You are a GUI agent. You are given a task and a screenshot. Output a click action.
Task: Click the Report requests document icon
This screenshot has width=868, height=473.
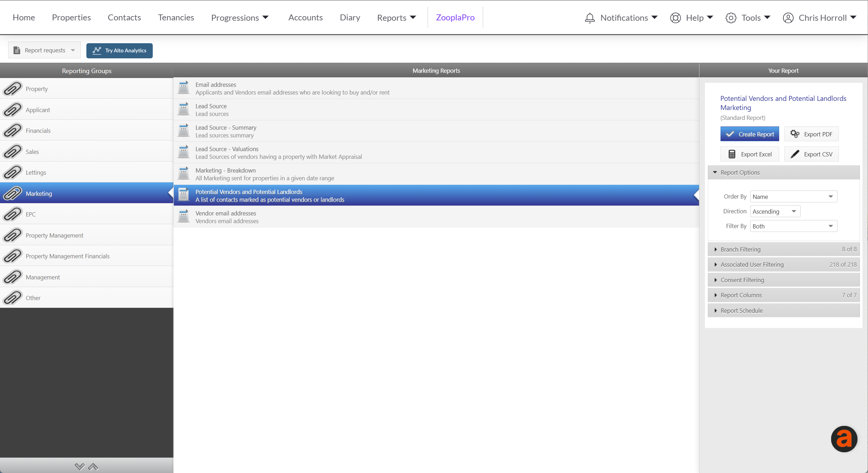click(x=17, y=50)
